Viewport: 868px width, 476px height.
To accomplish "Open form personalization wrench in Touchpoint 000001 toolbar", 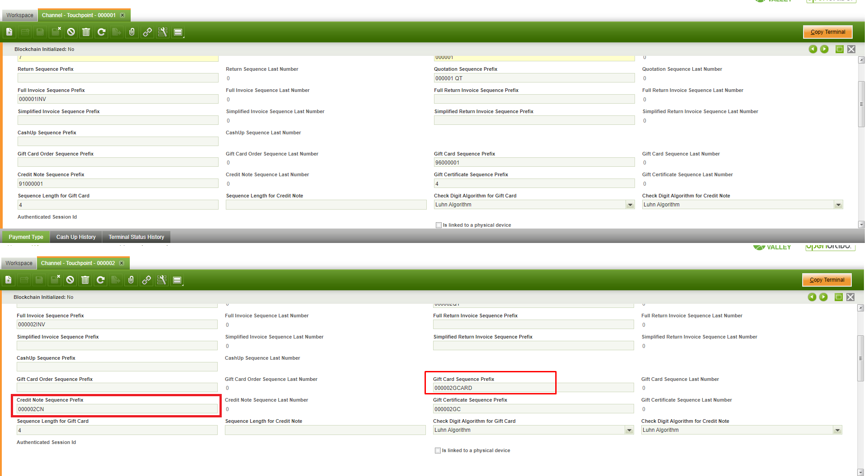I will [x=163, y=32].
